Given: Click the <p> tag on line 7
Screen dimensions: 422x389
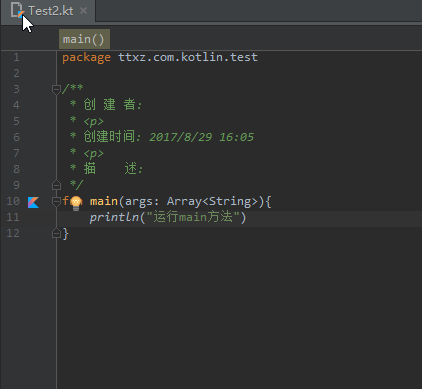Looking at the screenshot, I should pyautogui.click(x=94, y=154).
